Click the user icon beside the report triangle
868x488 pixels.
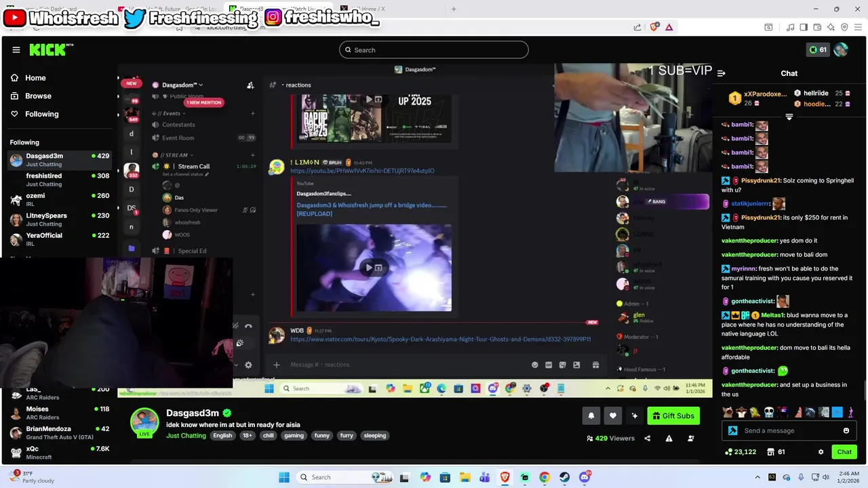pos(690,439)
